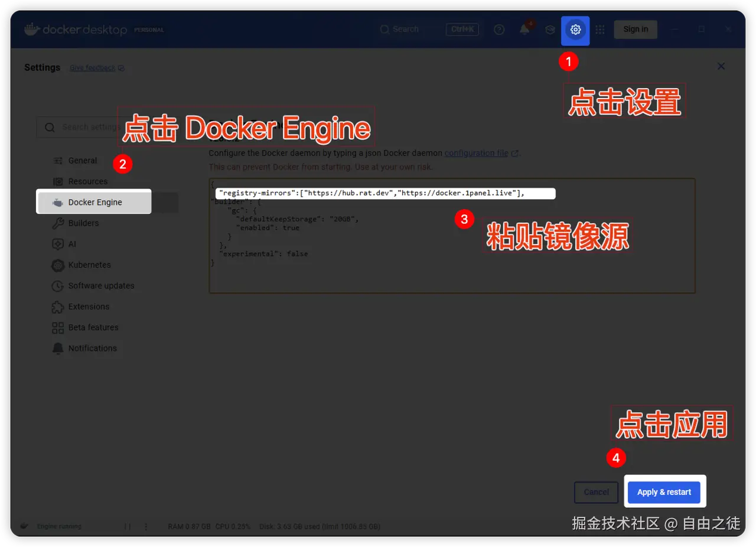Viewport: 756px width, 547px height.
Task: Click the Extensions puzzle icon
Action: pyautogui.click(x=58, y=307)
